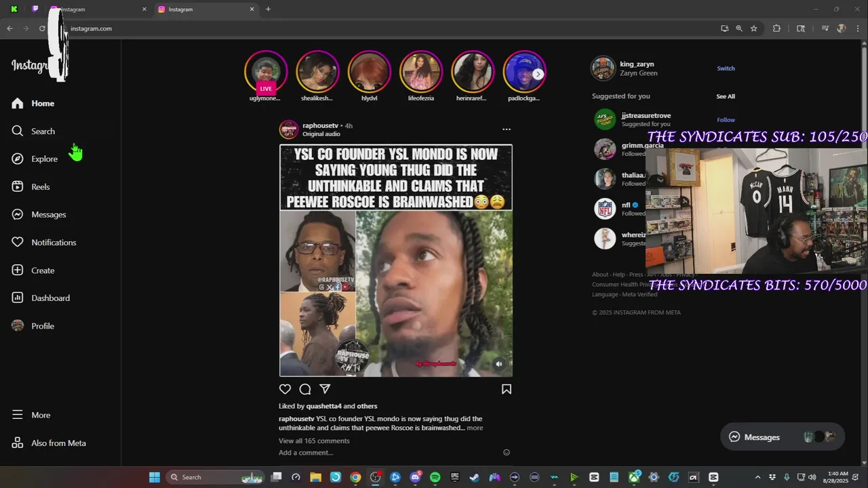Toggle post video sound mute

499,364
